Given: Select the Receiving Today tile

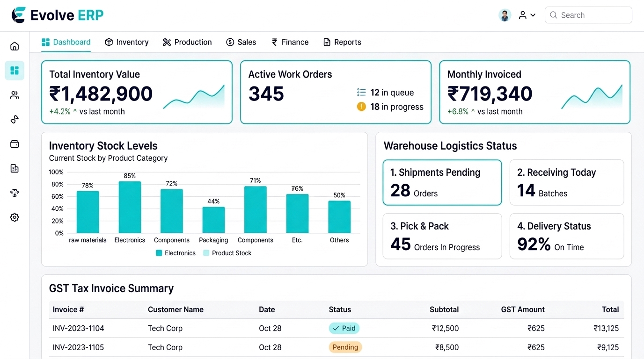Looking at the screenshot, I should 567,182.
